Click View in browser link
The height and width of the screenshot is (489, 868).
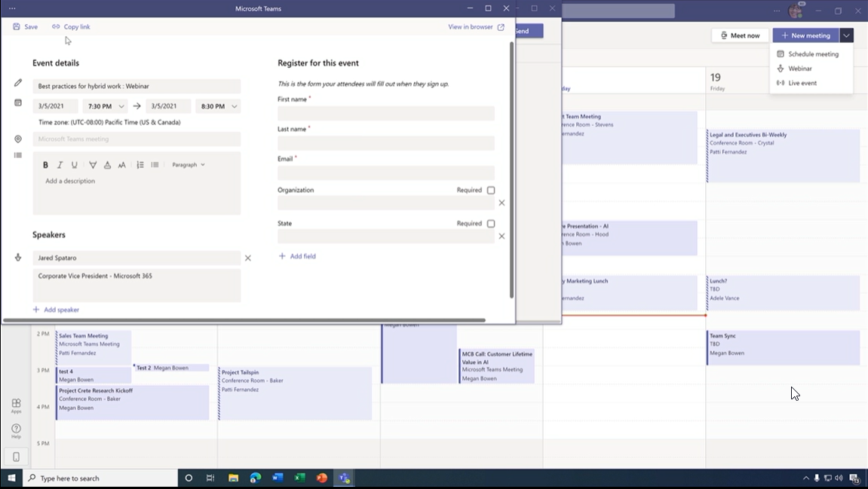click(476, 27)
